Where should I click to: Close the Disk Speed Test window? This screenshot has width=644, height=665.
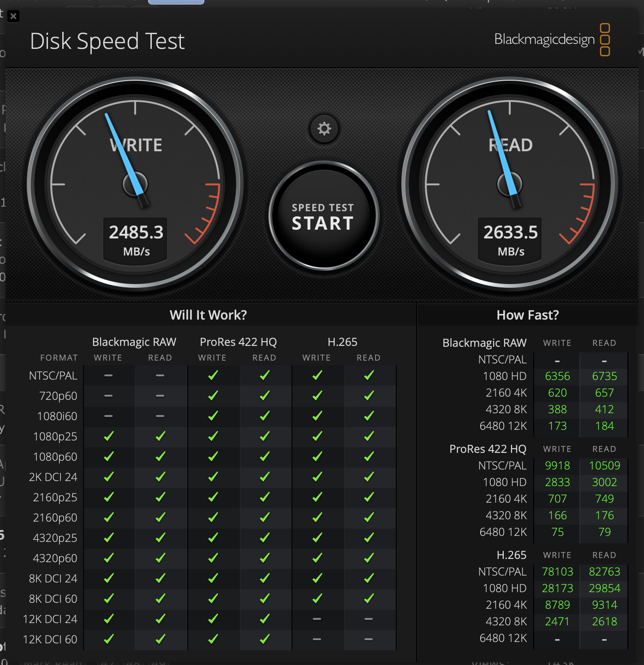(13, 17)
